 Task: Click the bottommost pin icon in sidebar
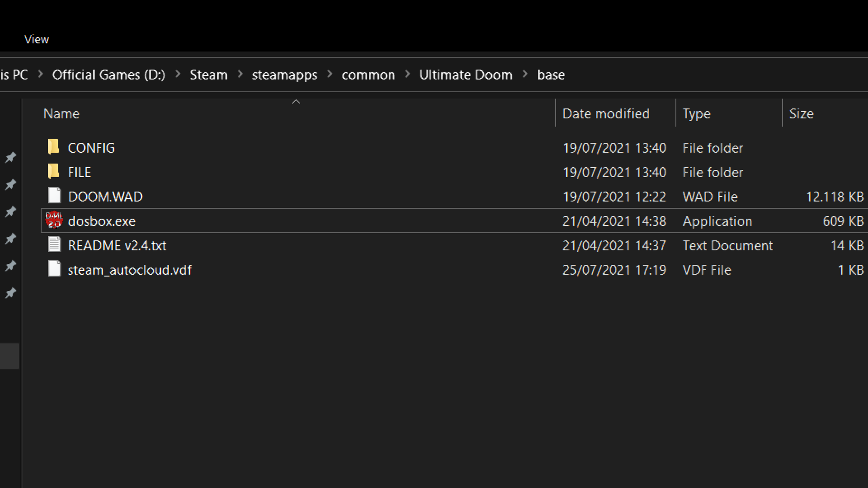[10, 293]
